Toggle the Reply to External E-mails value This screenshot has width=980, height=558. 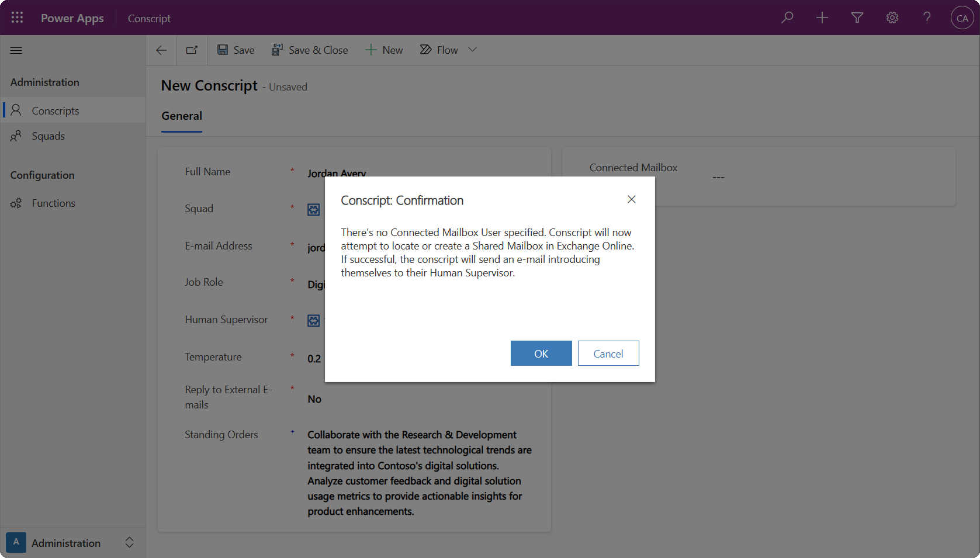[x=314, y=399]
